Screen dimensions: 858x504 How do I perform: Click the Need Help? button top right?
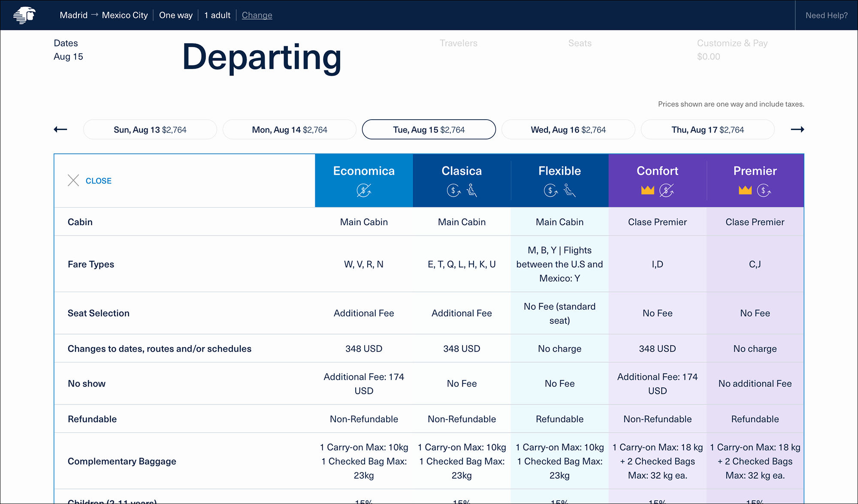pos(828,15)
